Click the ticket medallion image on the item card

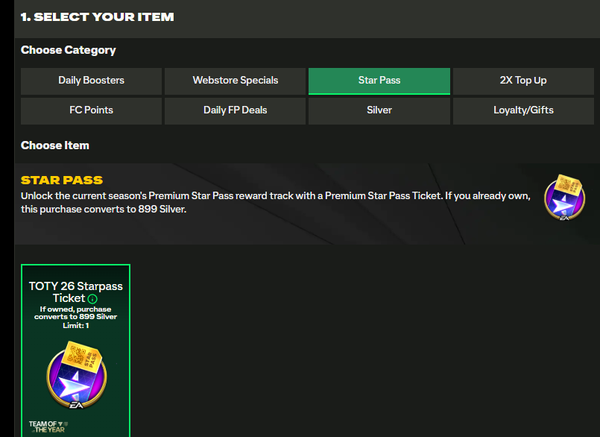(x=75, y=373)
